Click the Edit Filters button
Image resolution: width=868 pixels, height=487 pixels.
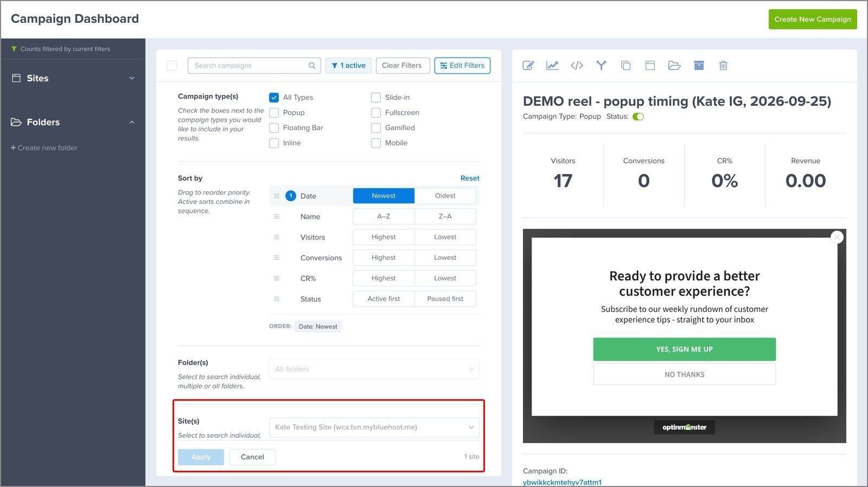[462, 66]
